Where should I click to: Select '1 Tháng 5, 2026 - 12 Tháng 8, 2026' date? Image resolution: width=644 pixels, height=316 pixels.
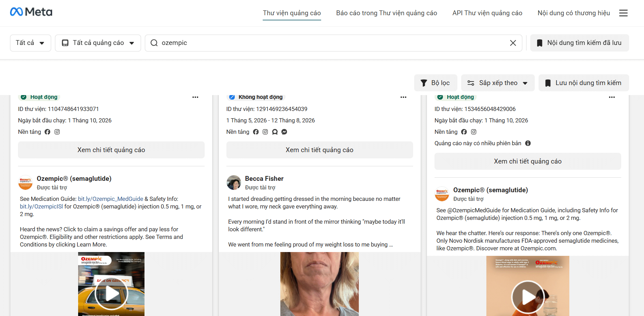click(x=271, y=120)
